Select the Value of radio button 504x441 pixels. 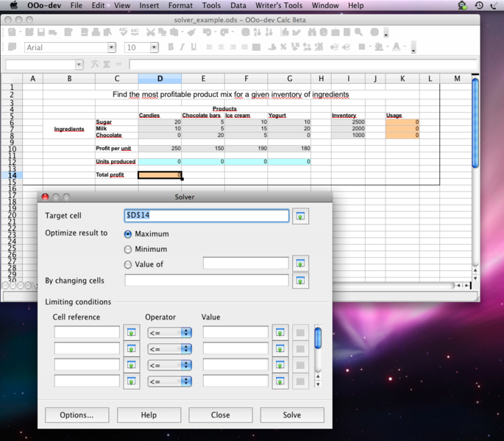coord(128,264)
